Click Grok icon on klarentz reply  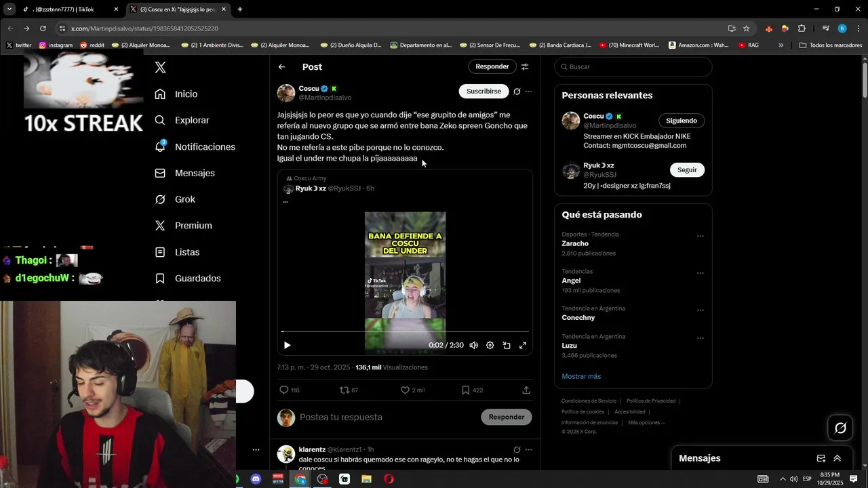point(517,449)
